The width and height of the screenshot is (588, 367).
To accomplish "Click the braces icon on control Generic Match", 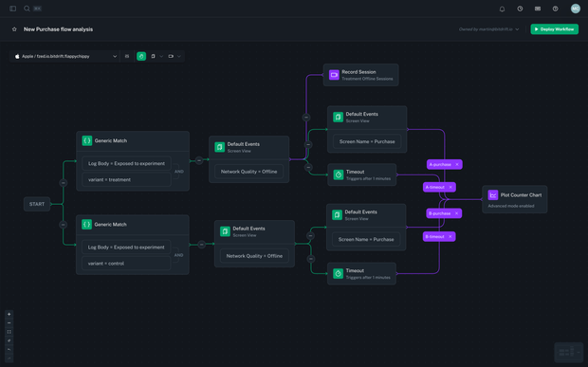I will point(86,224).
